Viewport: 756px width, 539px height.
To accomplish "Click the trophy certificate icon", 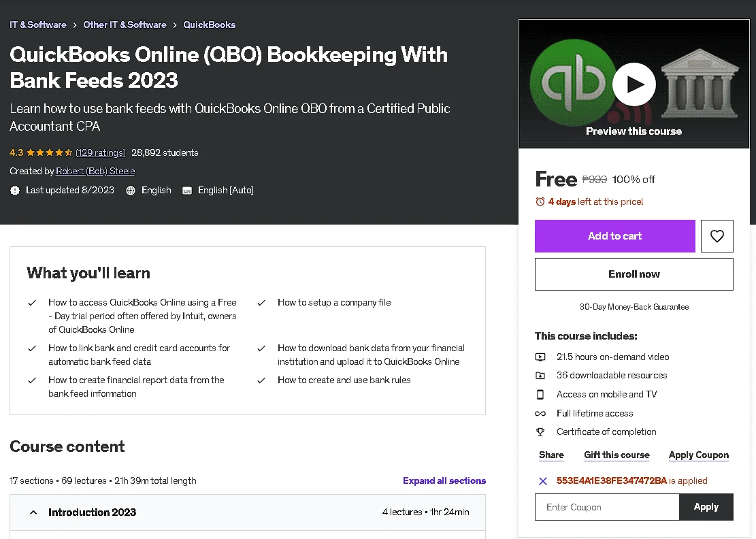I will 540,432.
